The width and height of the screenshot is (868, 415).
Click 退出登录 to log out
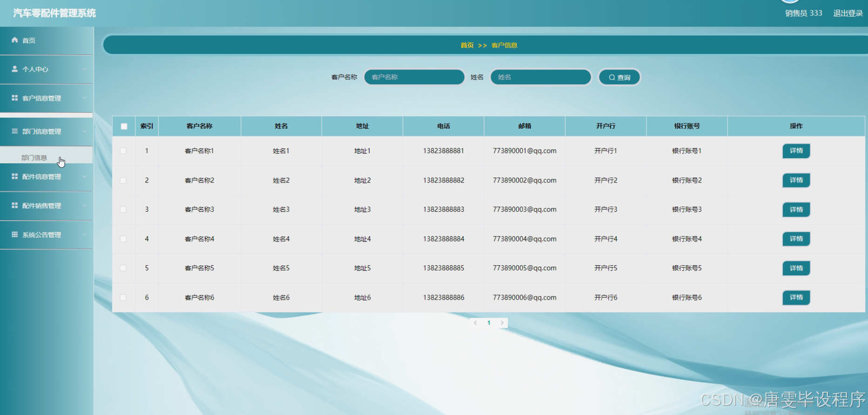click(x=848, y=13)
